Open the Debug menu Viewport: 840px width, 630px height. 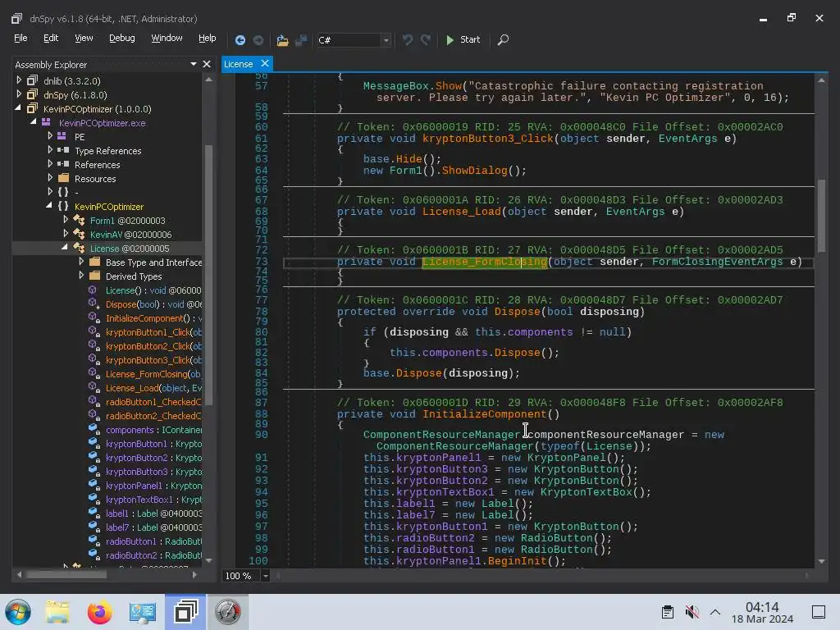click(x=121, y=38)
